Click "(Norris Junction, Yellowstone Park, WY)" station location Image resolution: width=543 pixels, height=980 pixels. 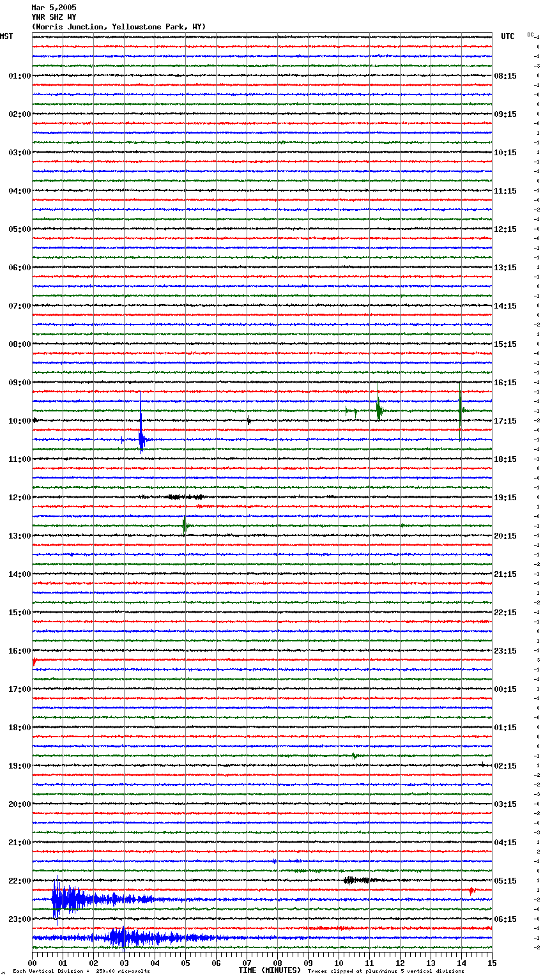[119, 27]
